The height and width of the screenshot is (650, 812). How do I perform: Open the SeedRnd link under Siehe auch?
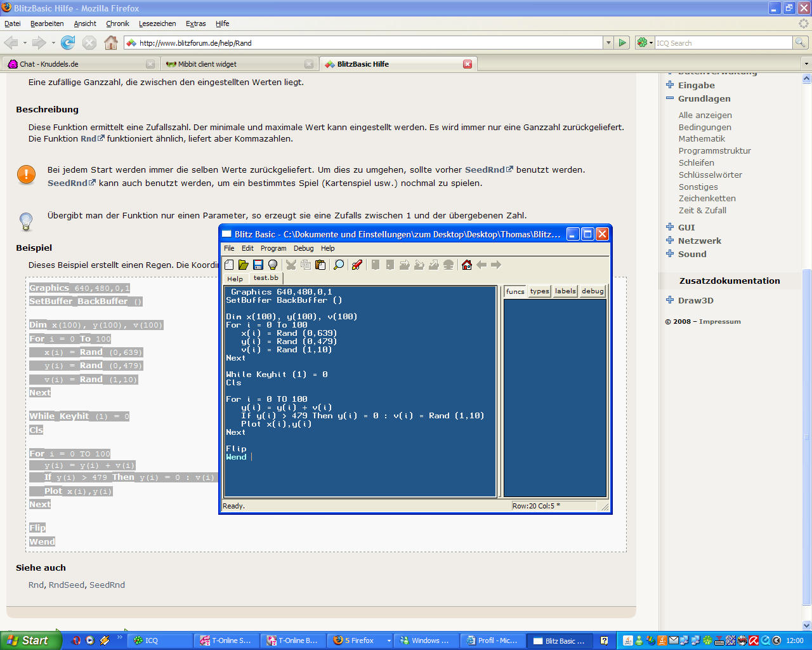coord(107,585)
